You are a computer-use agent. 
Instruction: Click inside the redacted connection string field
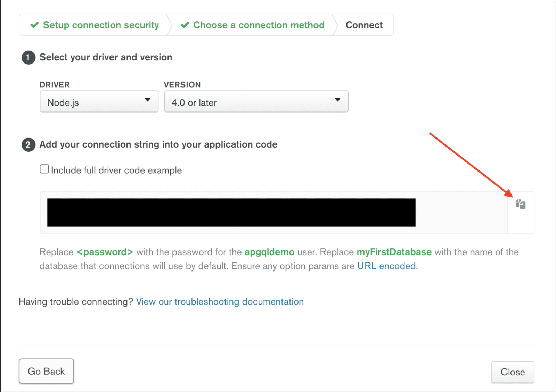coord(231,212)
